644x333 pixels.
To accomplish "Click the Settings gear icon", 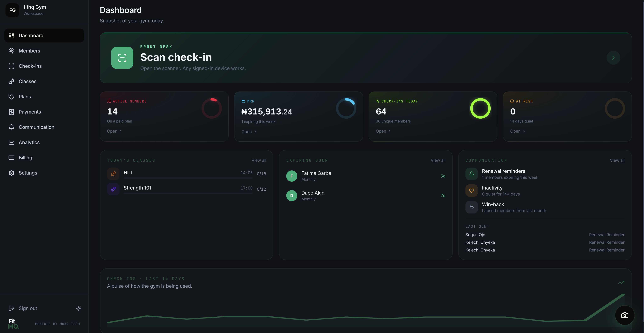I will pos(11,173).
